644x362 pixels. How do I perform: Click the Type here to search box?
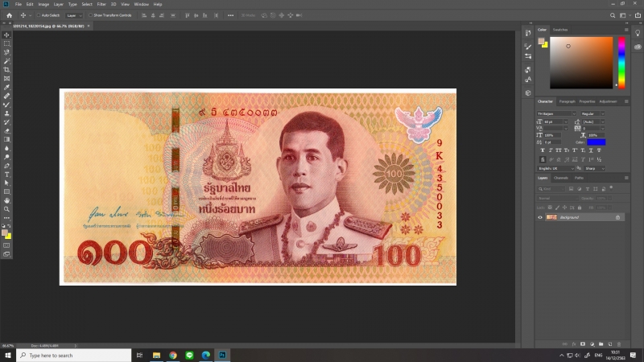pos(74,355)
